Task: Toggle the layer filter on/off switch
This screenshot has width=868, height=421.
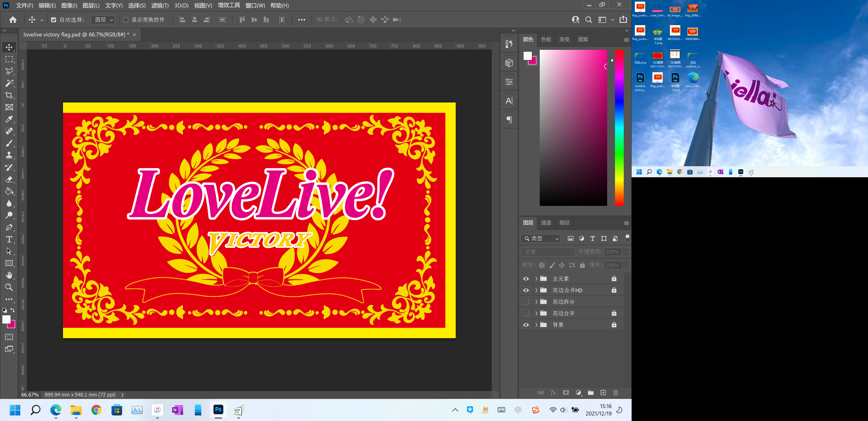Action: [x=627, y=238]
